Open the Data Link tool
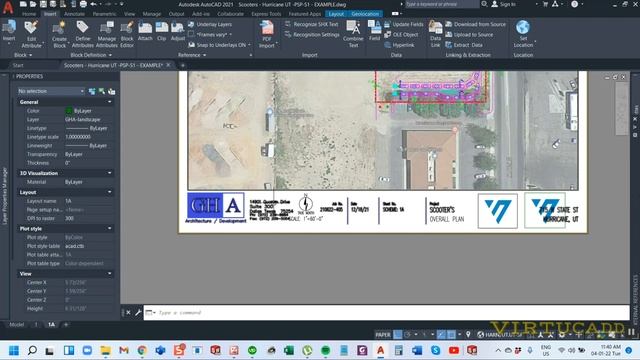The height and width of the screenshot is (360, 640). (435, 34)
